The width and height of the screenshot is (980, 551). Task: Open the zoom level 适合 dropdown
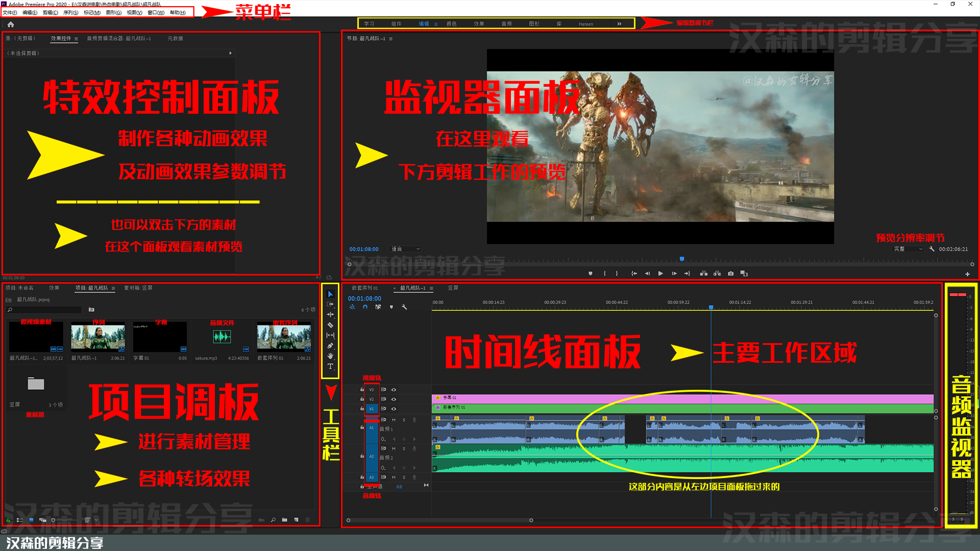(x=406, y=249)
